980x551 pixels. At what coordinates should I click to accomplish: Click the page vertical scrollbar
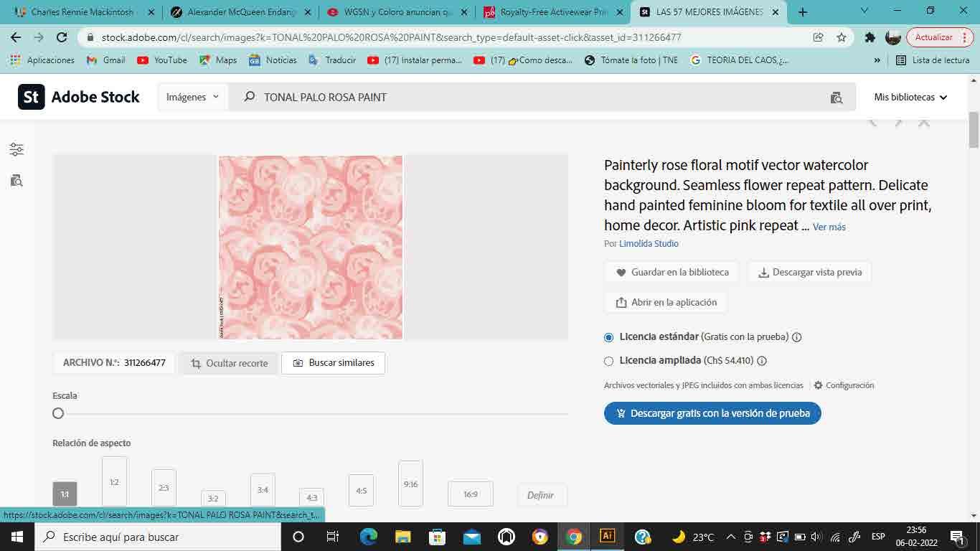[x=974, y=131]
